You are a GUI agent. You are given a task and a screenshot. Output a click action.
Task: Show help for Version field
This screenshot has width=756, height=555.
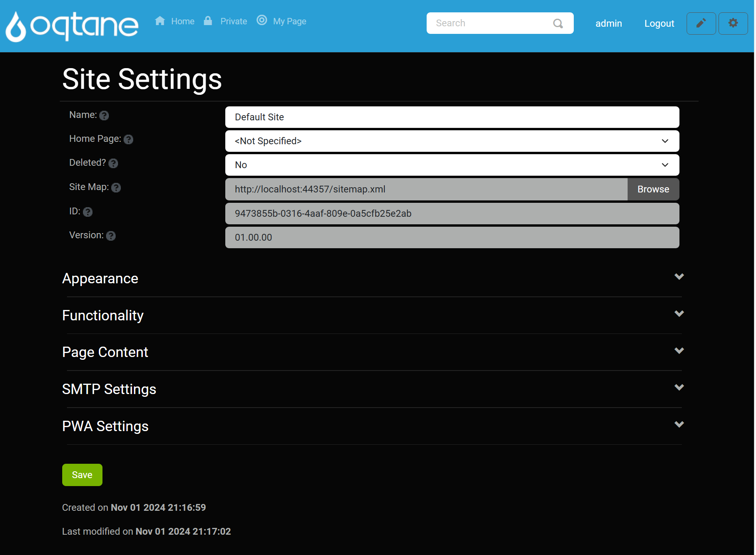coord(111,236)
